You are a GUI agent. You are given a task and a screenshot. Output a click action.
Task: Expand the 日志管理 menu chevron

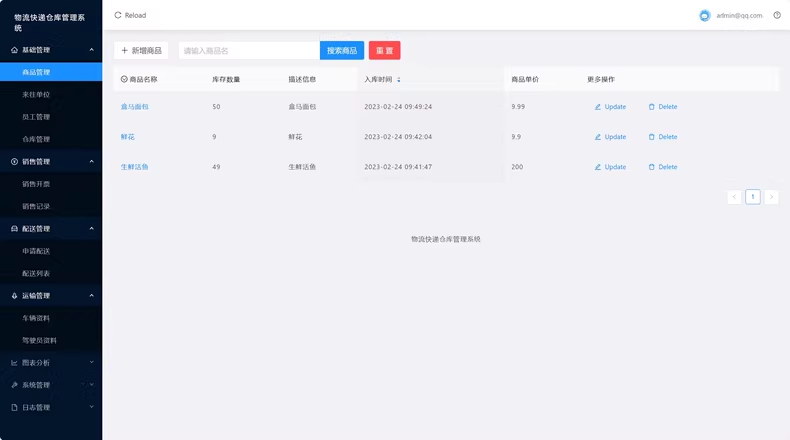click(91, 407)
